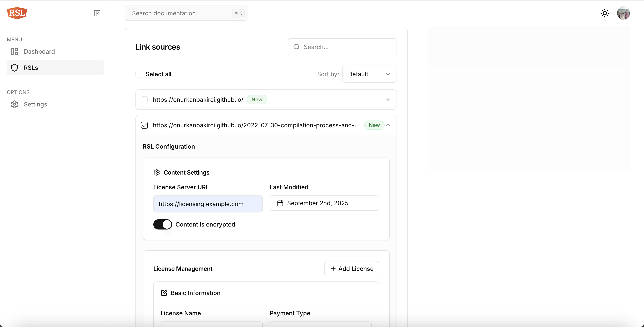The height and width of the screenshot is (327, 644).
Task: Open the Sort by Default dropdown
Action: (x=369, y=74)
